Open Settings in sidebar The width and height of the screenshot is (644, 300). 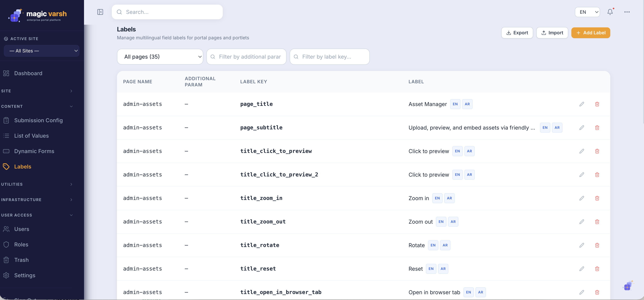click(x=24, y=275)
